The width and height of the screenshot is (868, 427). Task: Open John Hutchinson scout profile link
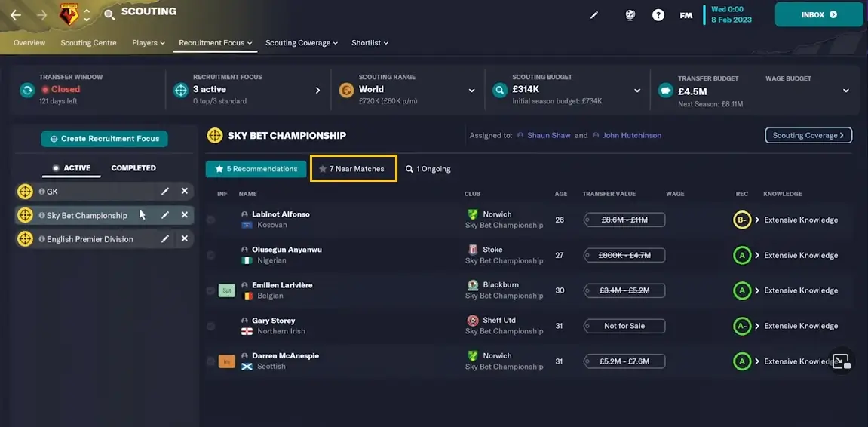tap(632, 135)
